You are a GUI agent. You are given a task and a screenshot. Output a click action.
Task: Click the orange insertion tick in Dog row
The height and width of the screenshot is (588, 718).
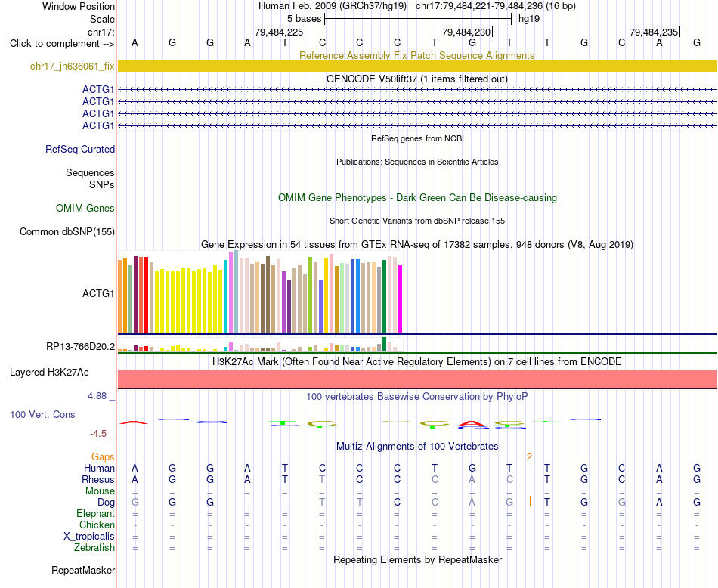click(x=530, y=501)
